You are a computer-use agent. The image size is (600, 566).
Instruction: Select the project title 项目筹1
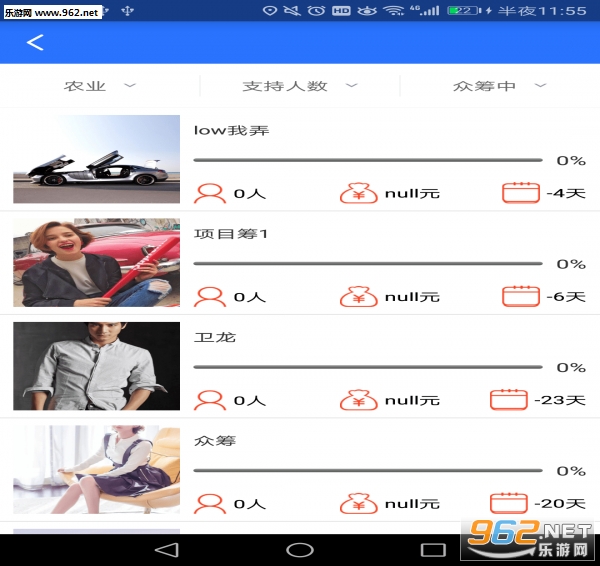231,234
